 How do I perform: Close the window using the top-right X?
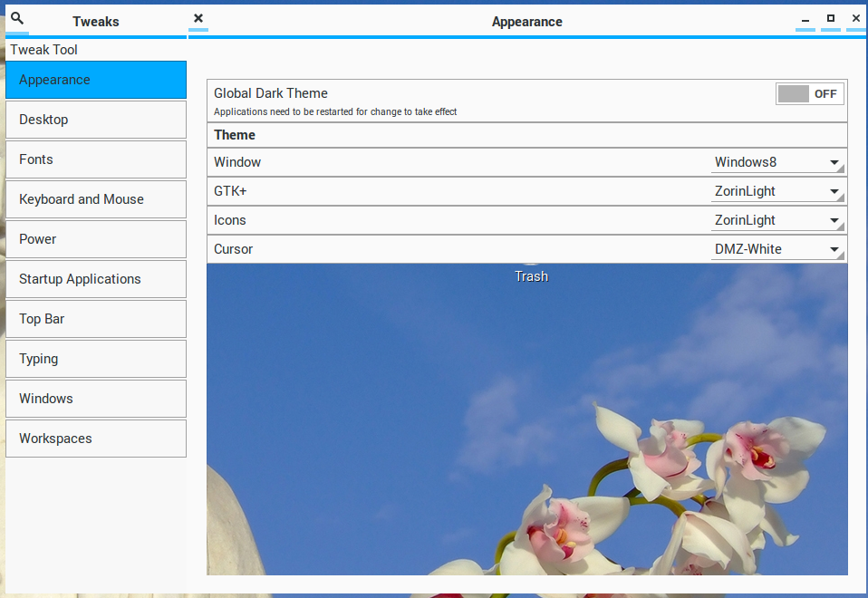tap(855, 19)
